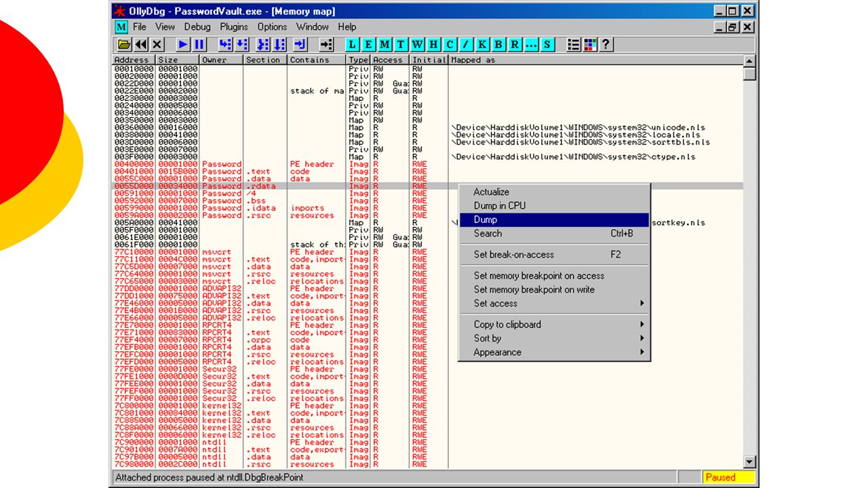Show Call stack with the K button
Viewport: 868px width, 488px height.
[482, 45]
